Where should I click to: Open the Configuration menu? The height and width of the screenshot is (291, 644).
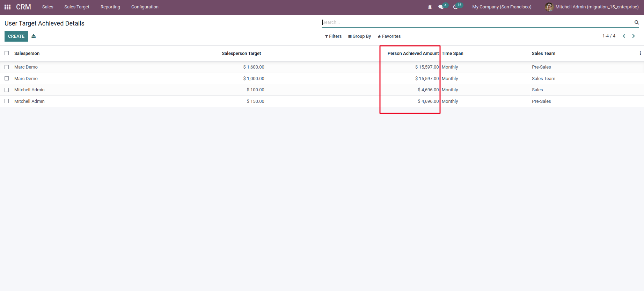(x=145, y=7)
